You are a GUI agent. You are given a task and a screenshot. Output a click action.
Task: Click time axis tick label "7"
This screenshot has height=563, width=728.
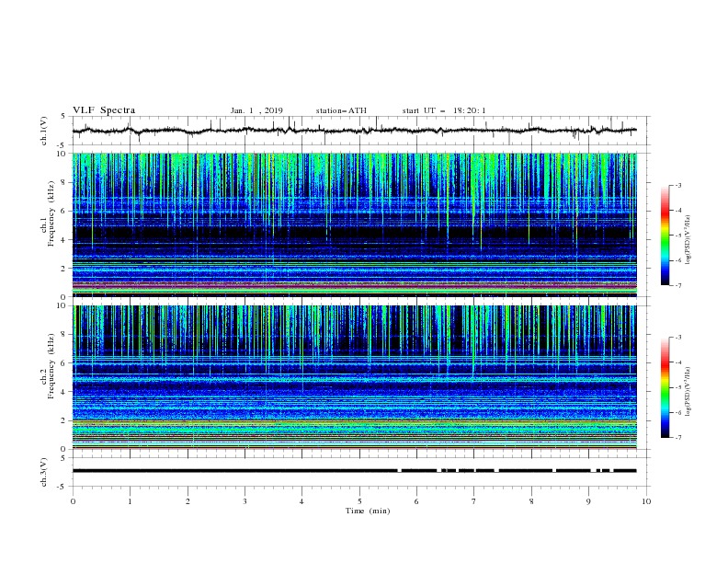coord(474,501)
